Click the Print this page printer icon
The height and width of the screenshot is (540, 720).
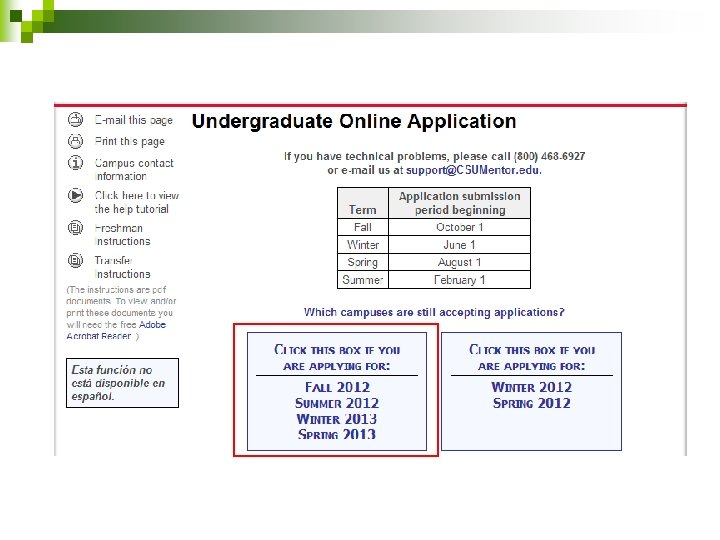[x=75, y=141]
